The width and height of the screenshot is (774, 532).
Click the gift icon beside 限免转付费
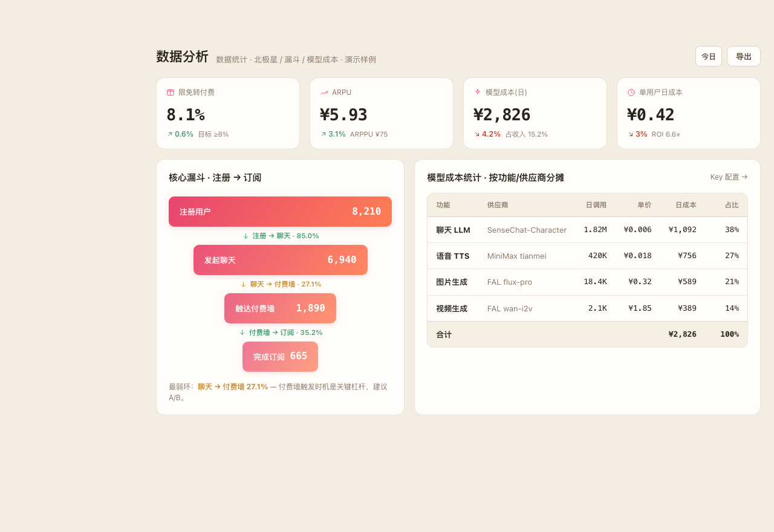[171, 92]
